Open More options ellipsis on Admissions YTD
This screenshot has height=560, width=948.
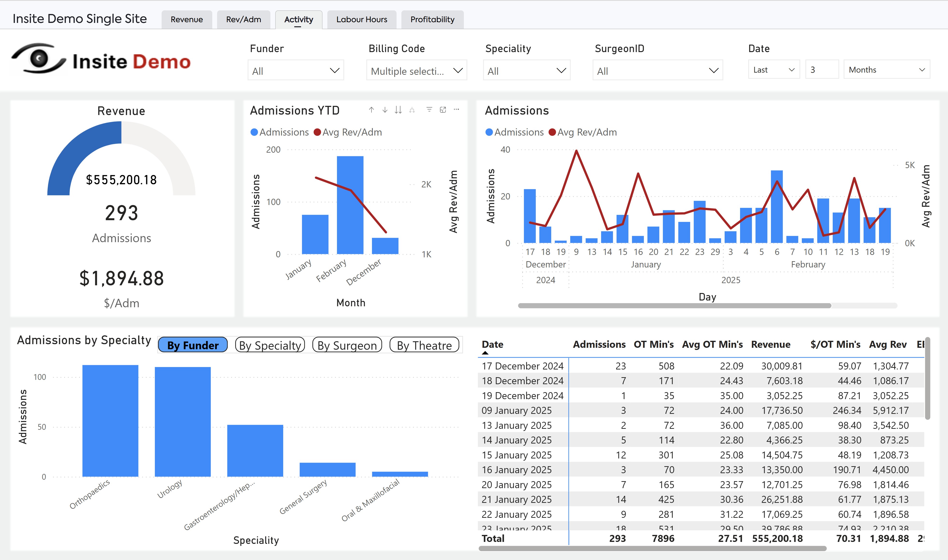pyautogui.click(x=457, y=109)
